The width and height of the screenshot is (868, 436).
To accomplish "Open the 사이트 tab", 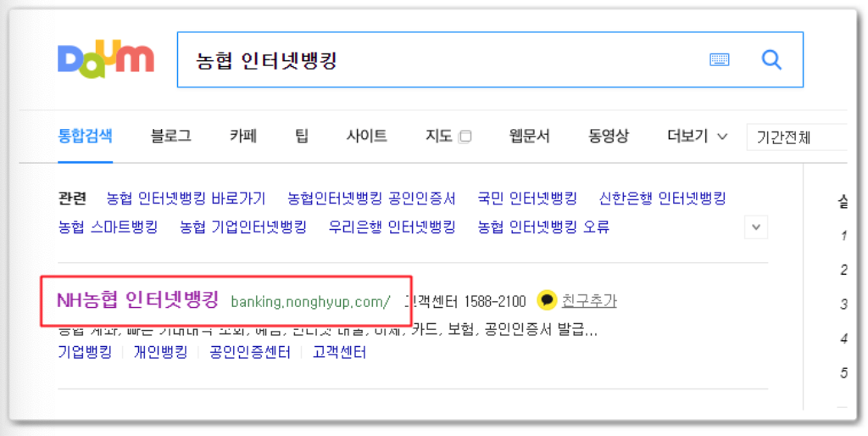I will [366, 136].
